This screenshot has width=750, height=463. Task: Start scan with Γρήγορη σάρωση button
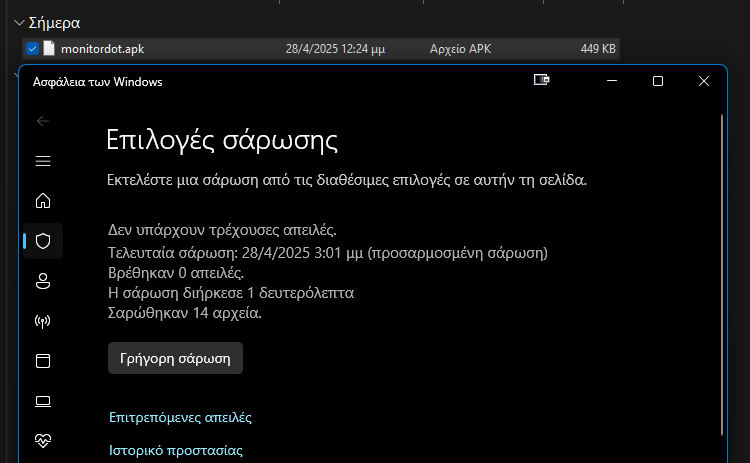(x=175, y=358)
